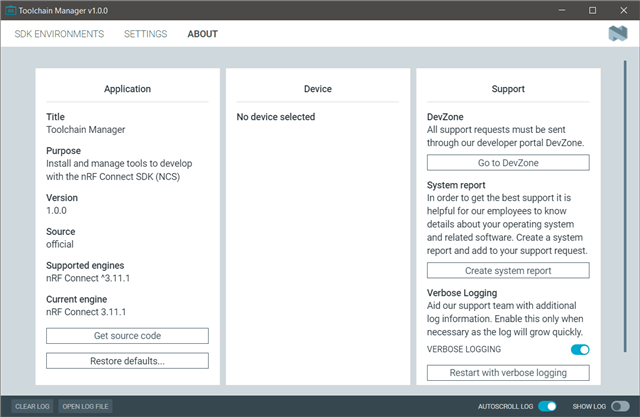Clear the log with Clear Log button
Screen dimensions: 640x417
[32, 406]
